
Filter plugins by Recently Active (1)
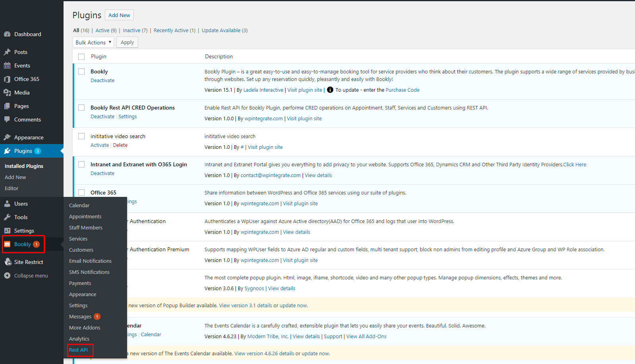tap(175, 30)
